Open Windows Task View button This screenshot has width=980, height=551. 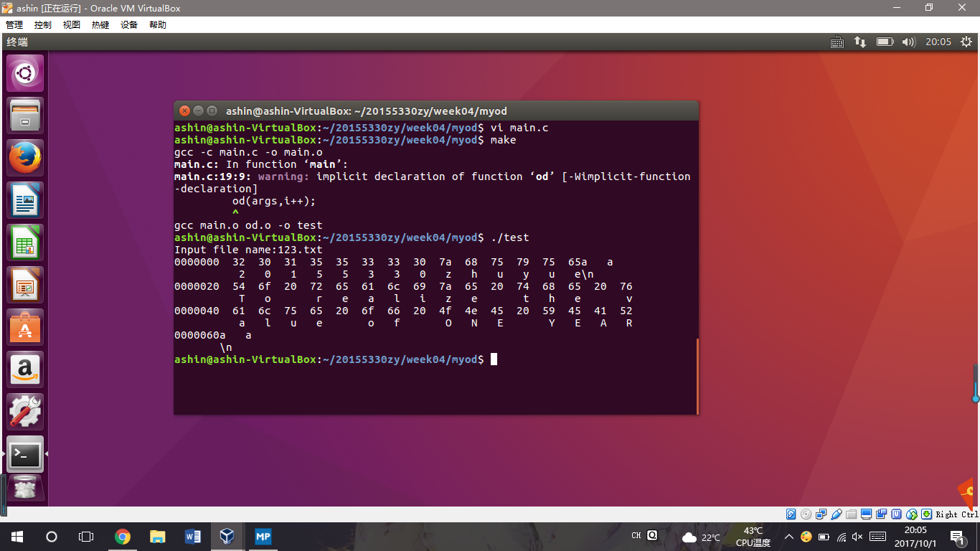[86, 536]
